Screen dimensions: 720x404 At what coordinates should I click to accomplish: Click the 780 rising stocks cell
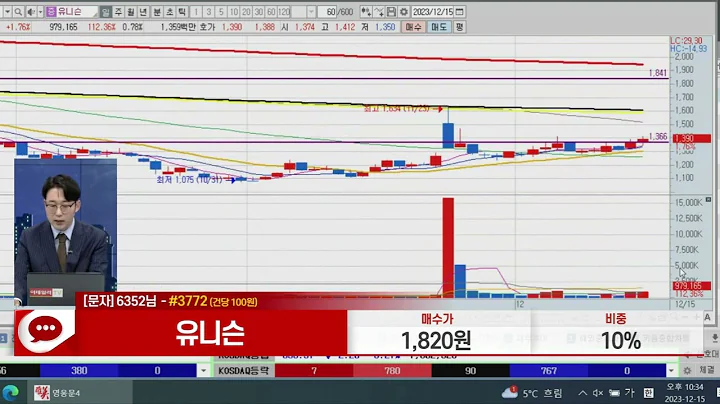click(x=392, y=370)
